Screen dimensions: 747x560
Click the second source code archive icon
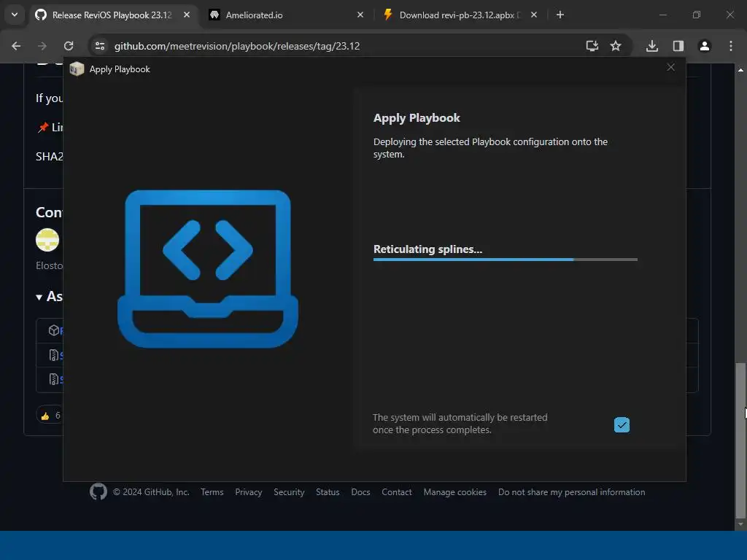[x=54, y=379]
